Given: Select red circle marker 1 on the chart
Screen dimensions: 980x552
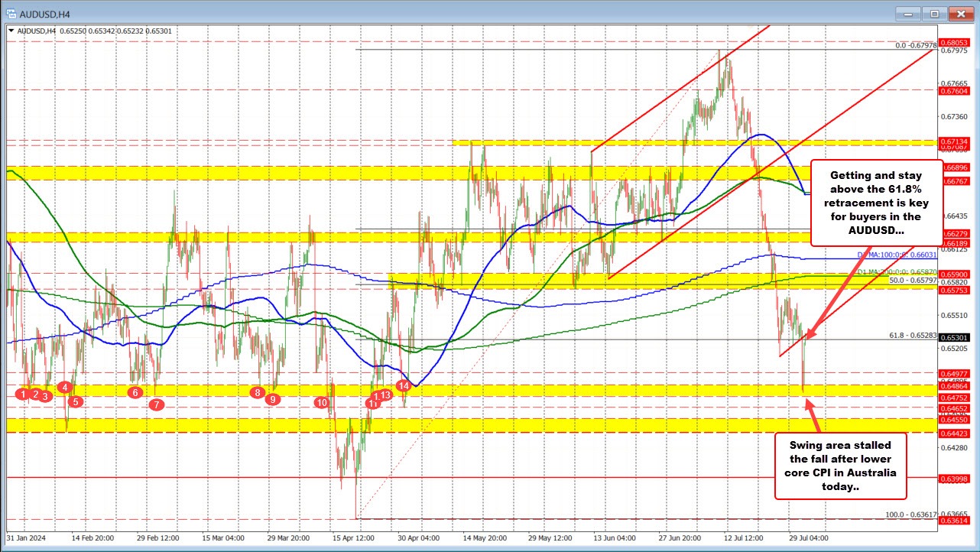Looking at the screenshot, I should coord(22,395).
